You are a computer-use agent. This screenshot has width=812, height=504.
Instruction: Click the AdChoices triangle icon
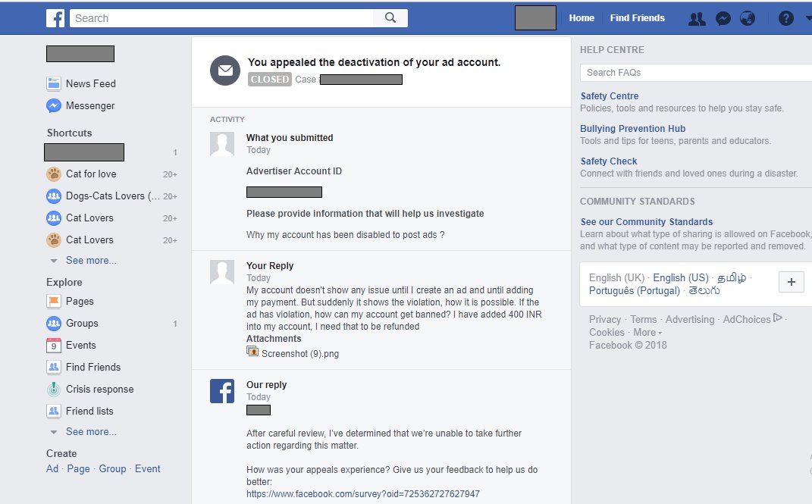pos(777,318)
